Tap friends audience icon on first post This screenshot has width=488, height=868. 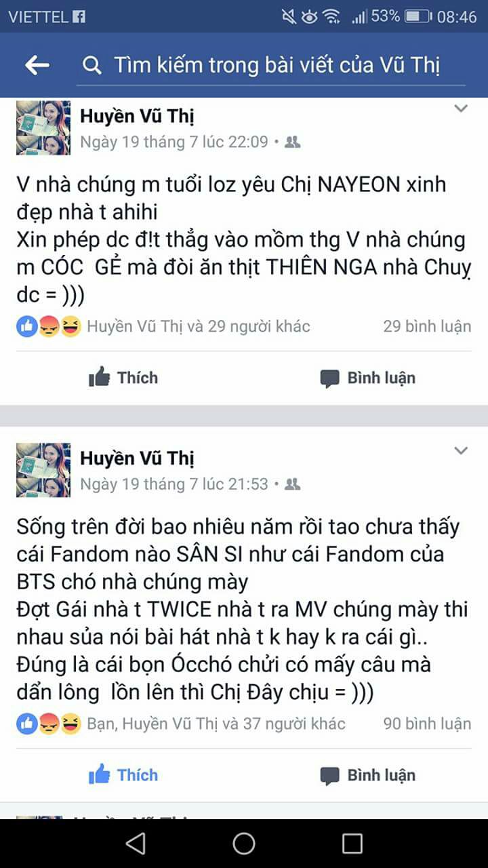293,142
